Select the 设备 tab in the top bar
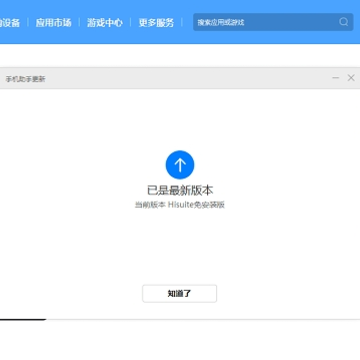The height and width of the screenshot is (360, 360). click(10, 23)
